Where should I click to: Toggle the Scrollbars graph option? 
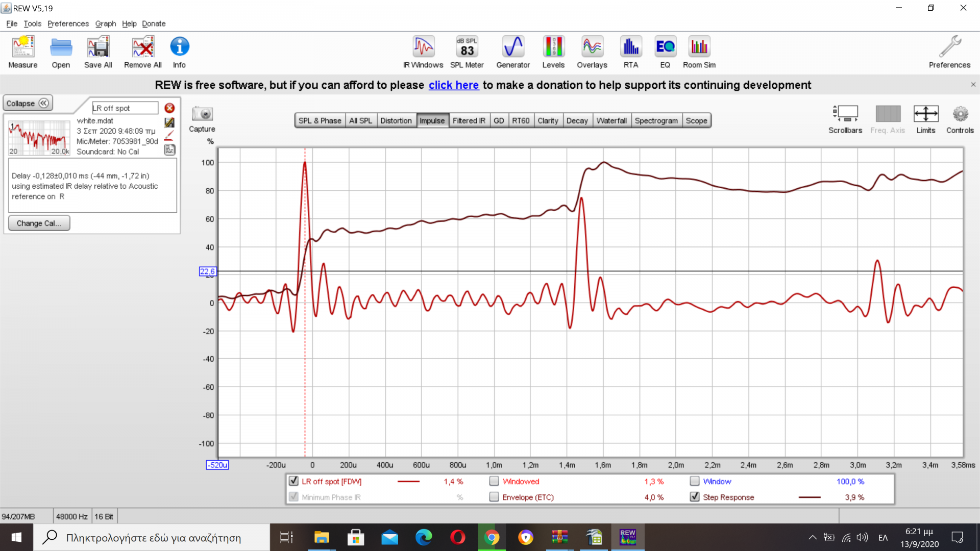coord(845,119)
